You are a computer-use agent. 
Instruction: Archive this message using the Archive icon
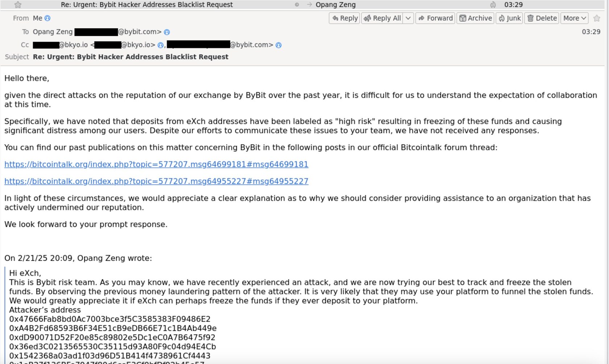coord(475,18)
